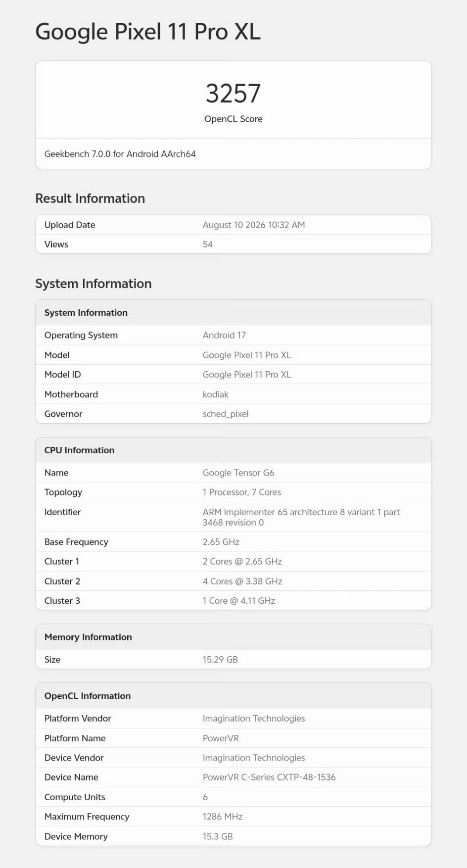Click the Google Pixel 11 Pro XL page title
Image resolution: width=467 pixels, height=868 pixels.
[x=148, y=32]
